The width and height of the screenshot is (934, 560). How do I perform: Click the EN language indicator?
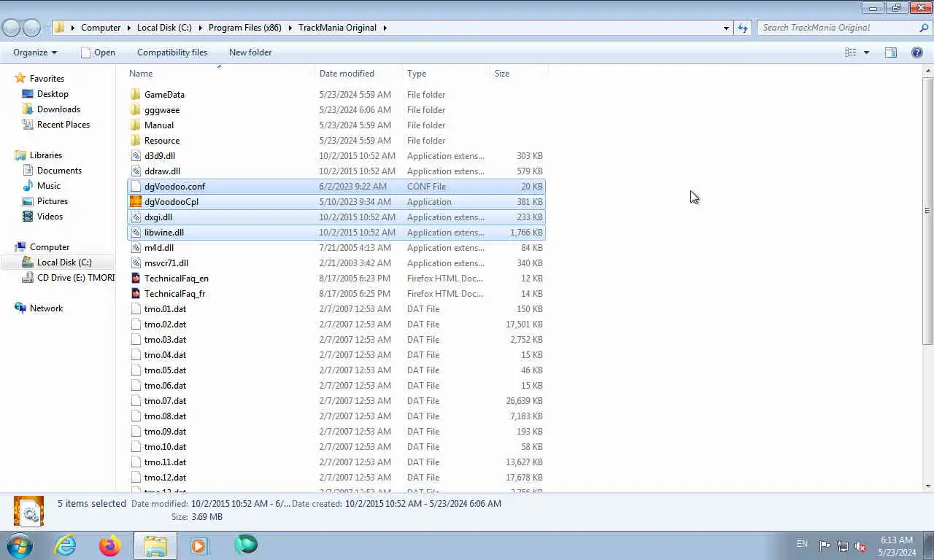click(x=802, y=544)
